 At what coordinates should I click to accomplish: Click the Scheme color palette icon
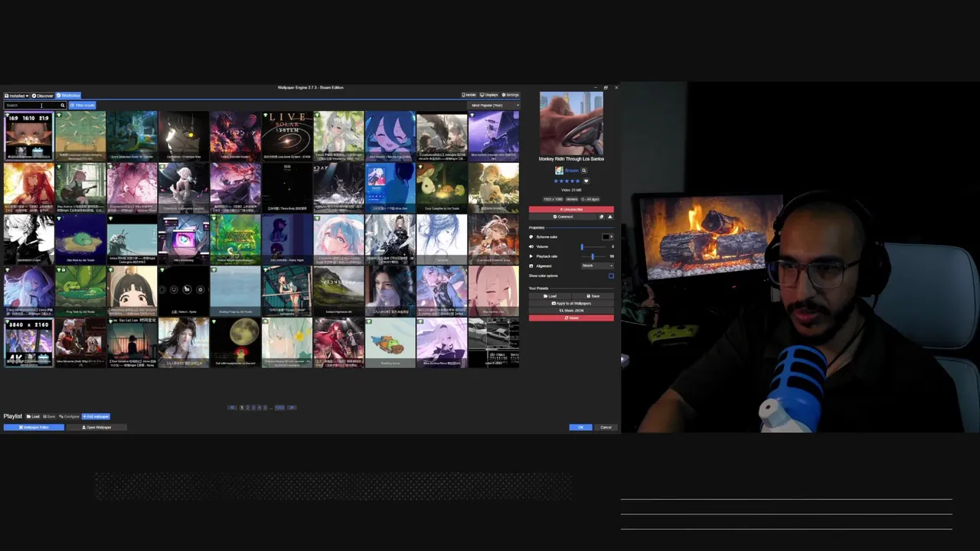click(x=531, y=236)
